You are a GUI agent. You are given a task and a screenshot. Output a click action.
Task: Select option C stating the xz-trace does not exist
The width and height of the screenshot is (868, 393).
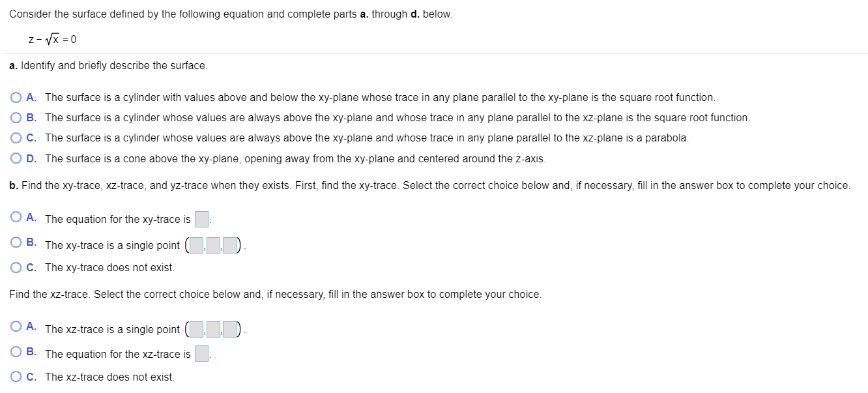(15, 377)
